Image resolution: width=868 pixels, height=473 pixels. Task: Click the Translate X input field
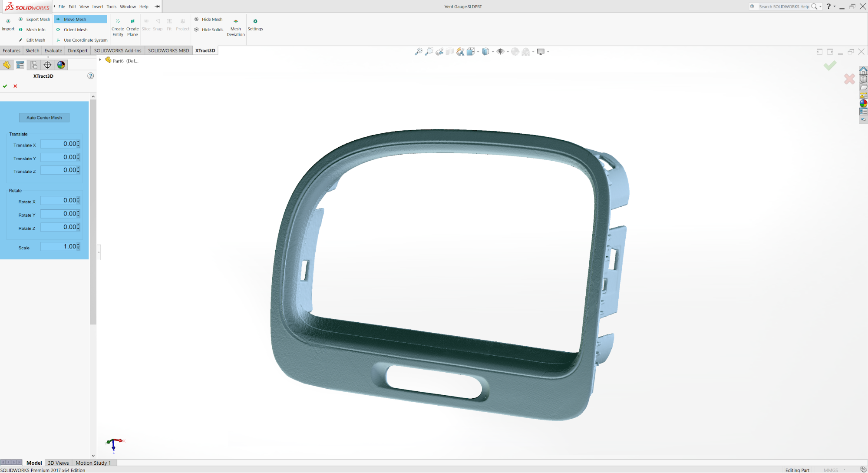coord(59,144)
